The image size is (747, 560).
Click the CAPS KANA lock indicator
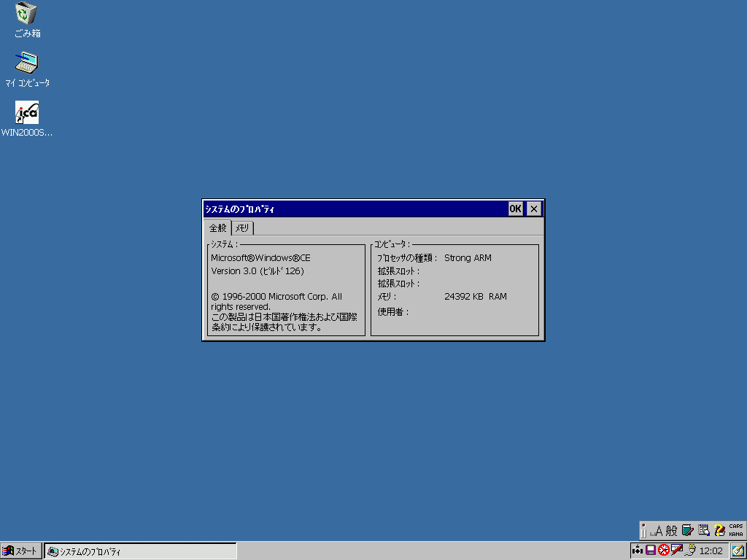(x=736, y=531)
